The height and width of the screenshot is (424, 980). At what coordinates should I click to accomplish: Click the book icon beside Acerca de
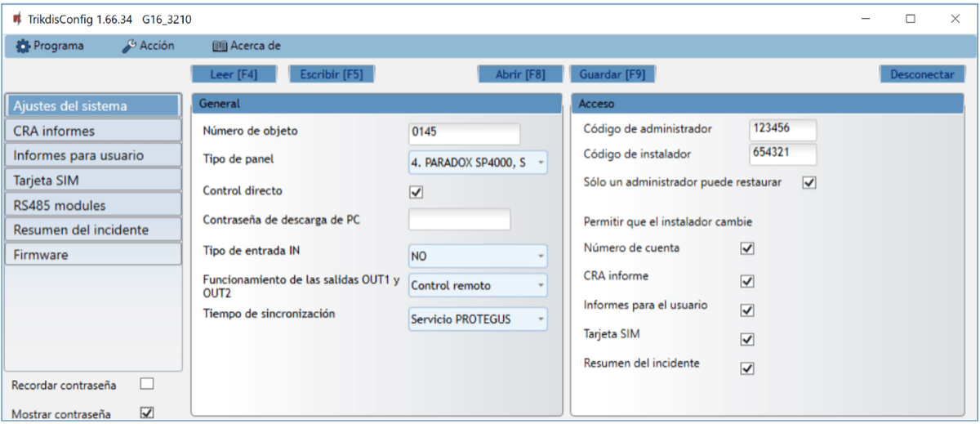click(220, 47)
